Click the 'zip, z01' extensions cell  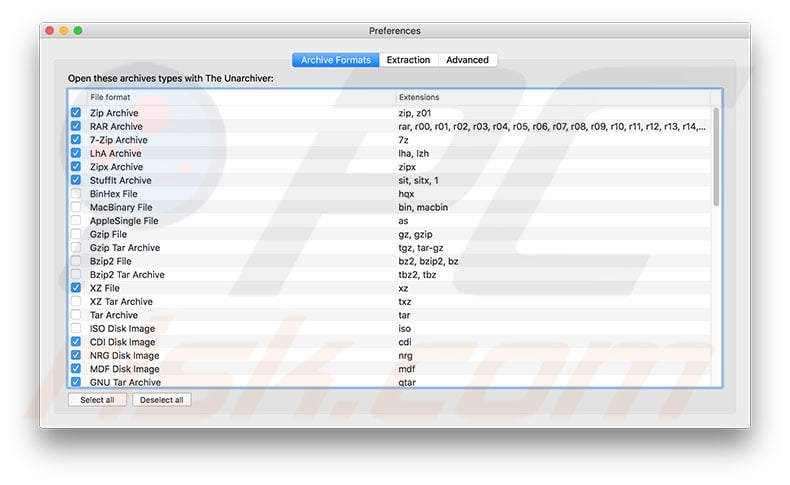pyautogui.click(x=415, y=113)
